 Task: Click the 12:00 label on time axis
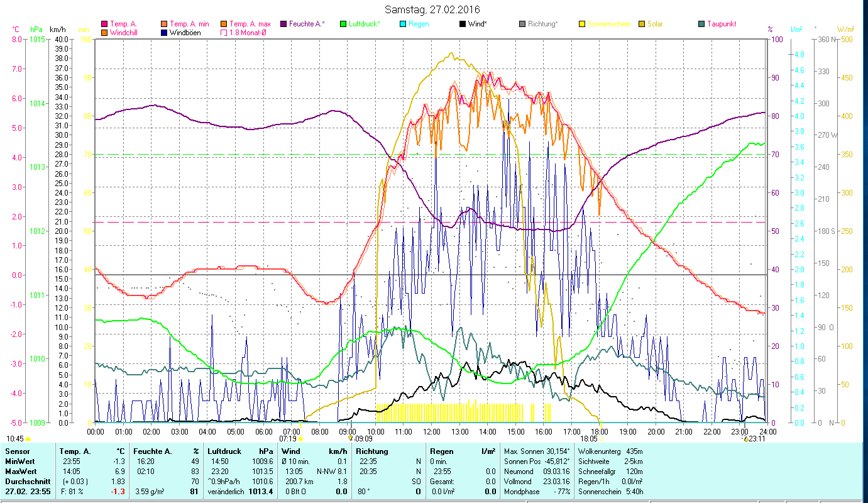pos(432,431)
